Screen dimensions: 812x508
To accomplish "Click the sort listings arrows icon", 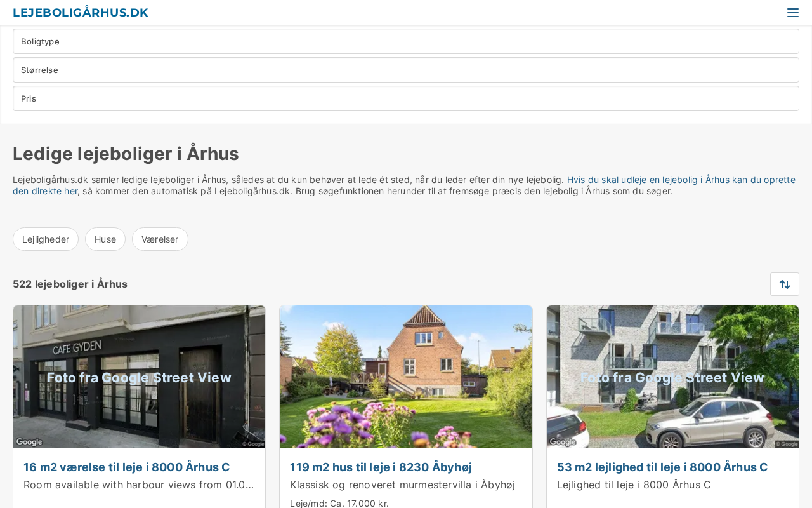I will [x=785, y=284].
